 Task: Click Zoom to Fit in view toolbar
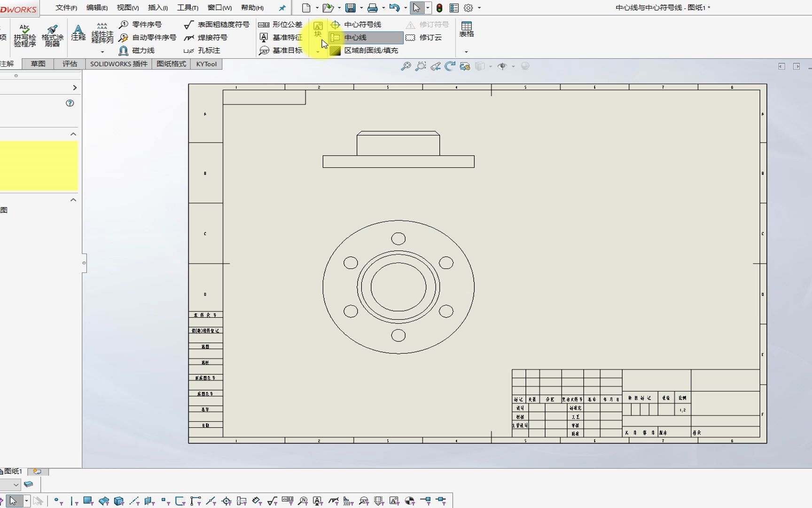coord(406,66)
